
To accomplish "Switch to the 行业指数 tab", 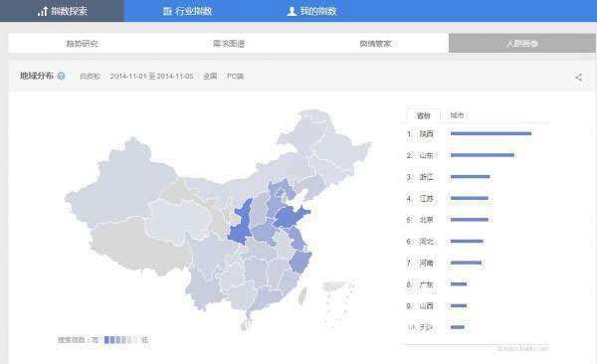I will point(187,11).
